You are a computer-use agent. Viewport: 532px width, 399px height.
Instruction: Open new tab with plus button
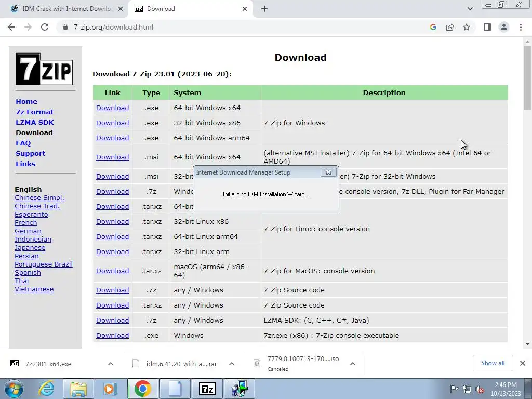click(x=264, y=9)
